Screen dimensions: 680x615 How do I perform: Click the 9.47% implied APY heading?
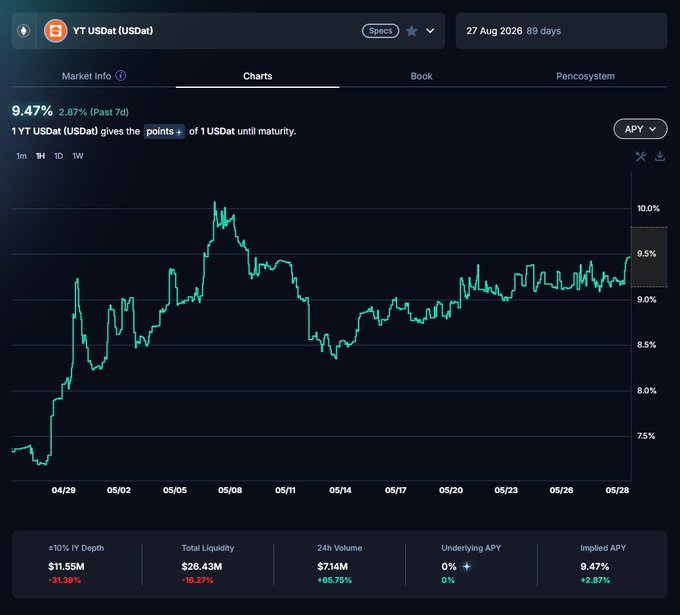point(32,111)
